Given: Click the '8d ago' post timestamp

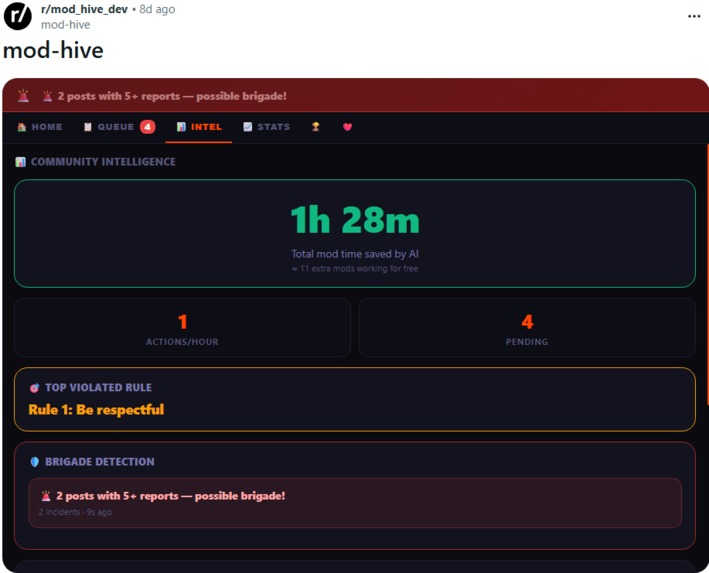Looking at the screenshot, I should point(157,9).
